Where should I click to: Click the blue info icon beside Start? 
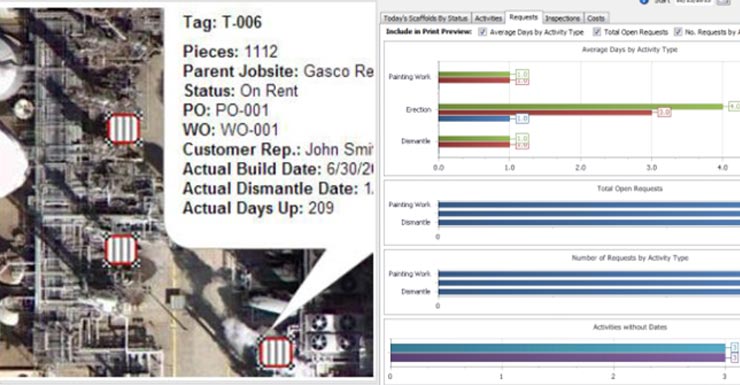pyautogui.click(x=644, y=2)
